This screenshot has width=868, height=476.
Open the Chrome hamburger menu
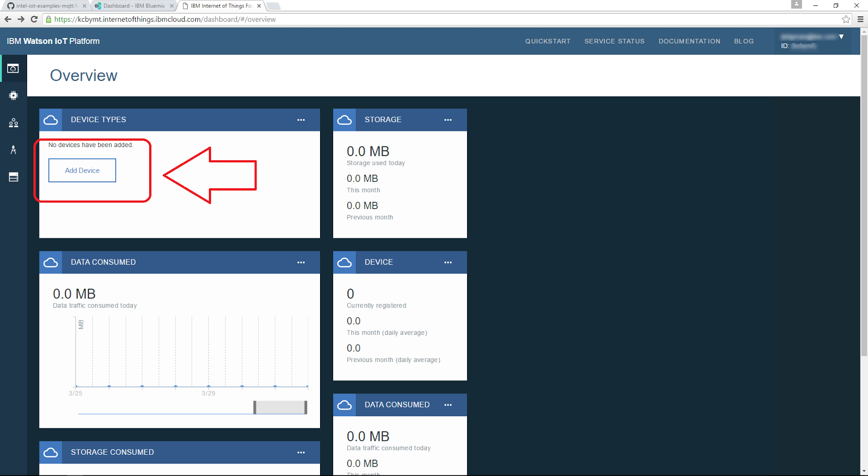860,19
